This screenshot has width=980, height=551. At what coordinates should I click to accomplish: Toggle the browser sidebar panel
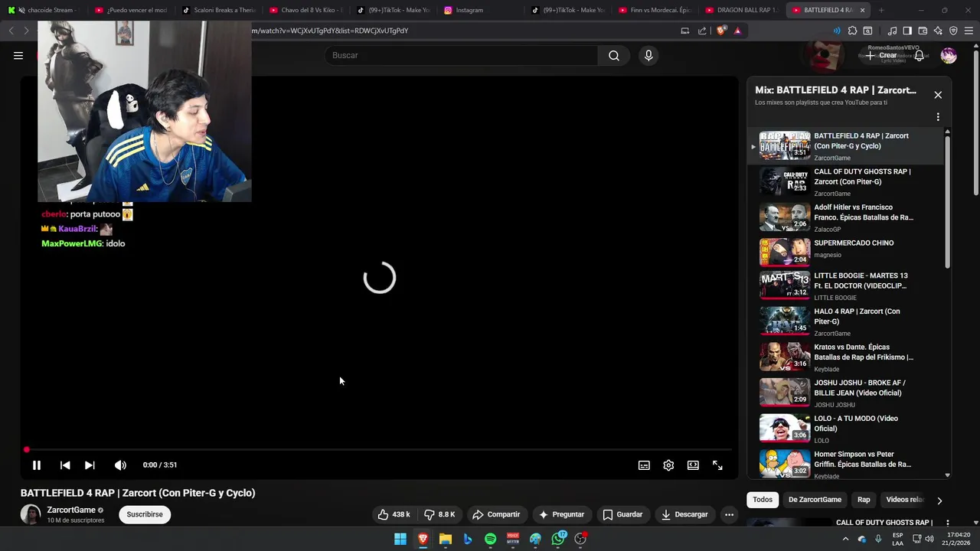(x=907, y=31)
